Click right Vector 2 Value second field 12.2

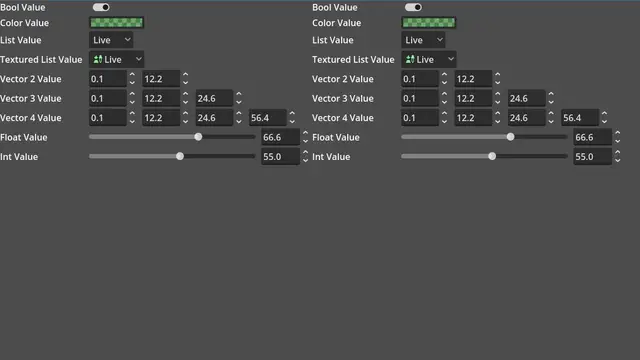pos(473,79)
